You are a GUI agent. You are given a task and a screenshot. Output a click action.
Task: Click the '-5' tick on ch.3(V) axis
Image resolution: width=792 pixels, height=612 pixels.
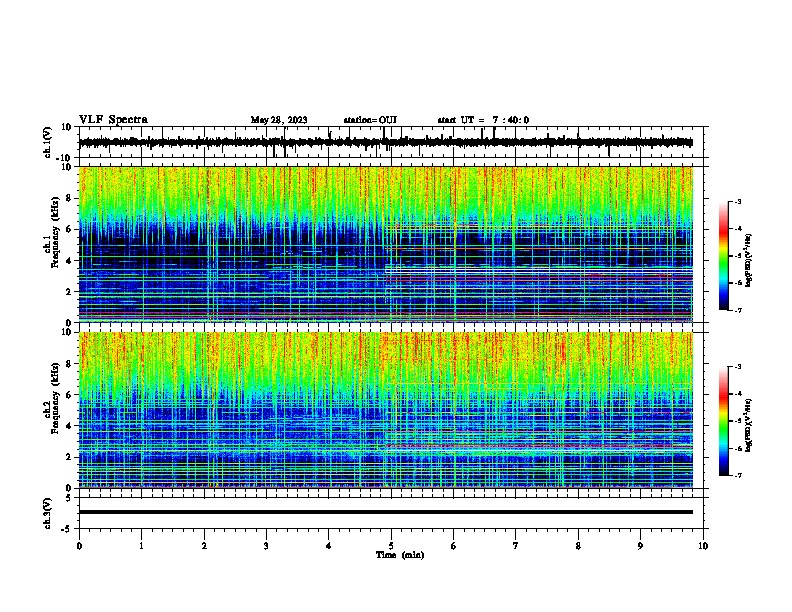point(67,529)
